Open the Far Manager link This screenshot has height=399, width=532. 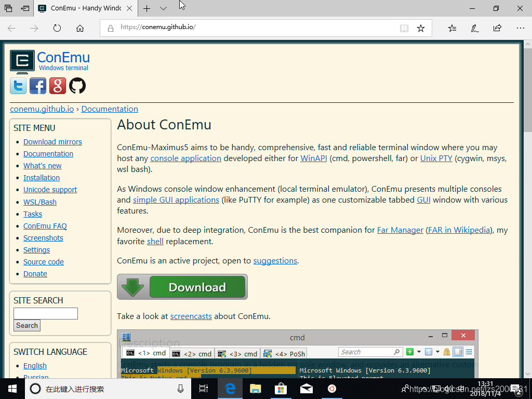[x=400, y=230]
